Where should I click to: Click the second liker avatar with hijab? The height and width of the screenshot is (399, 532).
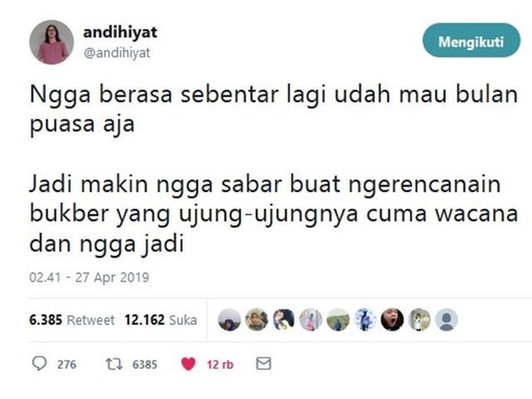(x=257, y=319)
